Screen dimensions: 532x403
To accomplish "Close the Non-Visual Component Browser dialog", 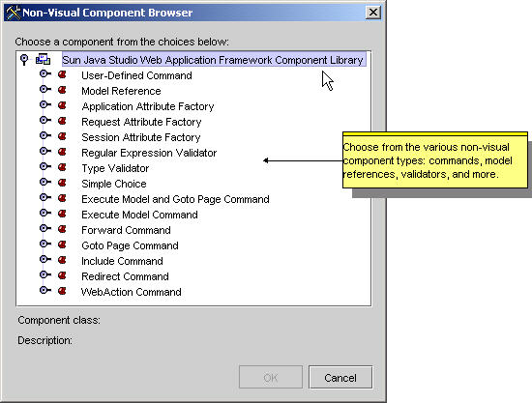I will pos(372,13).
